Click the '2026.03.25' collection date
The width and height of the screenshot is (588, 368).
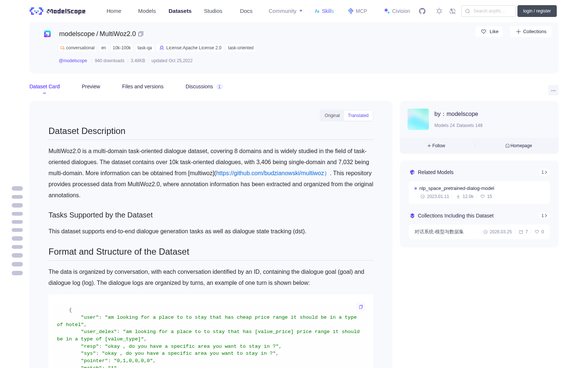click(x=501, y=232)
